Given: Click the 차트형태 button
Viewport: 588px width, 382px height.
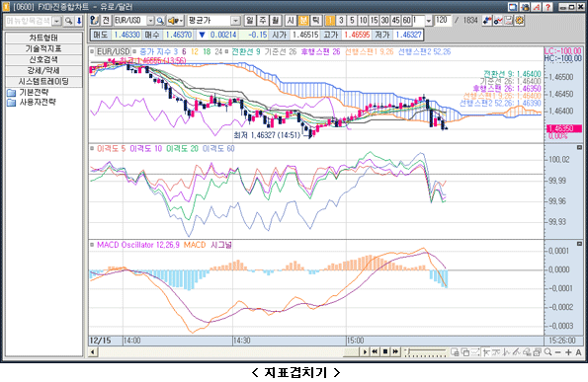Looking at the screenshot, I should coord(43,38).
